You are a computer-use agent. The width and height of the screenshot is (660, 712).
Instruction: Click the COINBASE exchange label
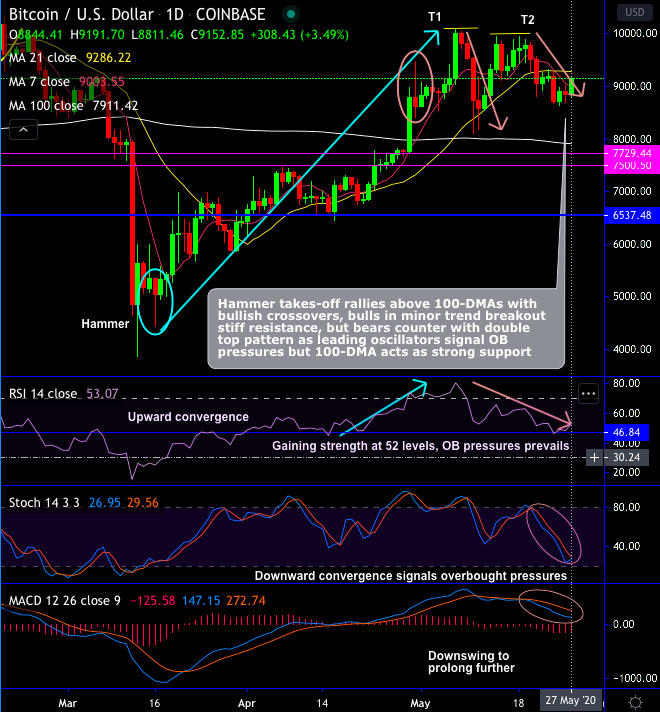[x=230, y=15]
